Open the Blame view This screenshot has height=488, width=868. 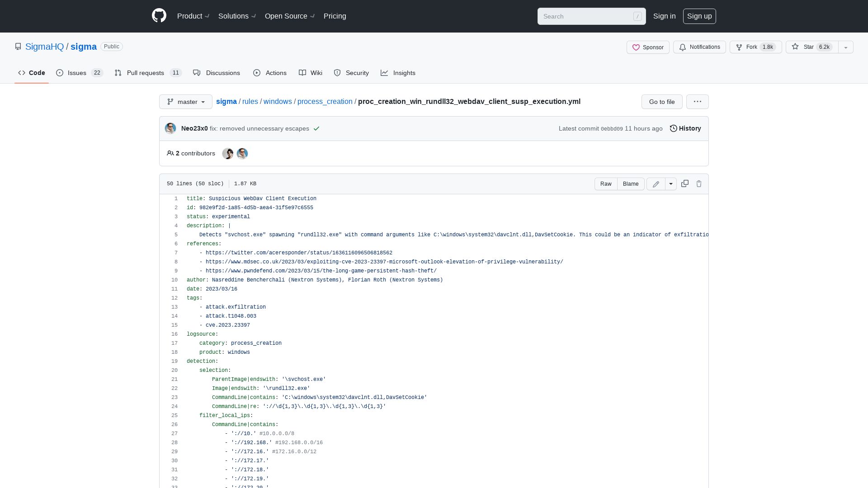(x=630, y=183)
